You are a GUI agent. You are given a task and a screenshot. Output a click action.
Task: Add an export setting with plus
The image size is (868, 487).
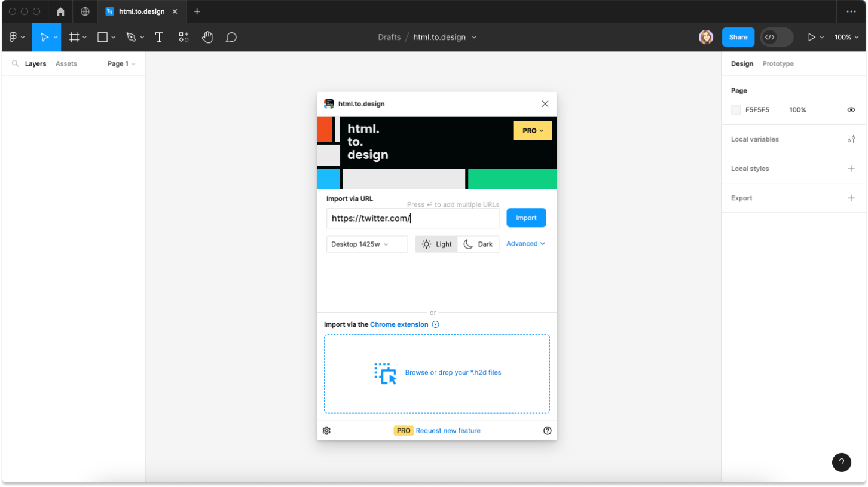coord(851,198)
